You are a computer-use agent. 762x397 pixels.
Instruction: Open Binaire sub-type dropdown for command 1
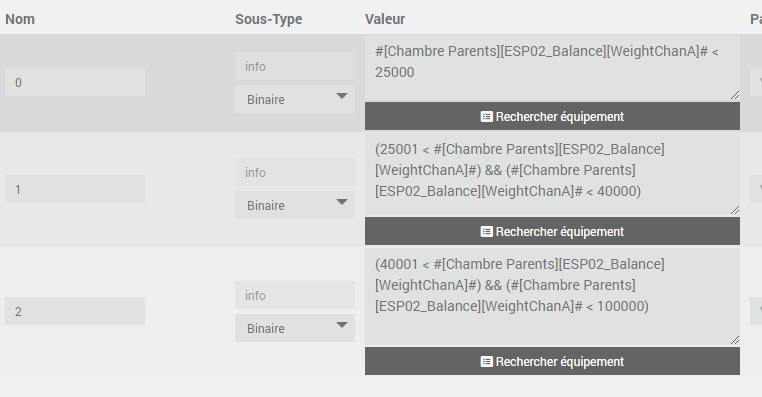point(295,205)
